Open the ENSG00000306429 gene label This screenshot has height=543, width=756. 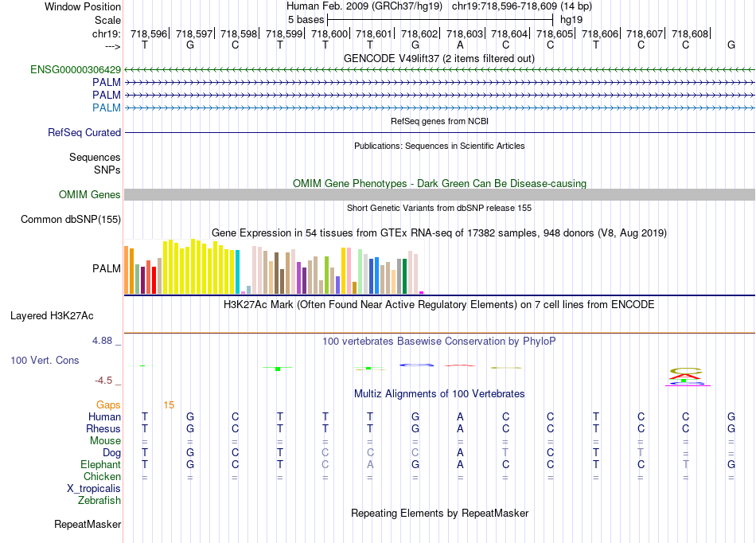[x=76, y=70]
